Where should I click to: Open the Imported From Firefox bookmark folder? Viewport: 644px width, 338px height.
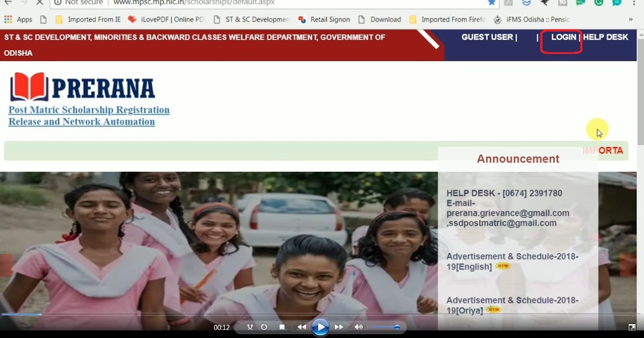click(x=447, y=19)
